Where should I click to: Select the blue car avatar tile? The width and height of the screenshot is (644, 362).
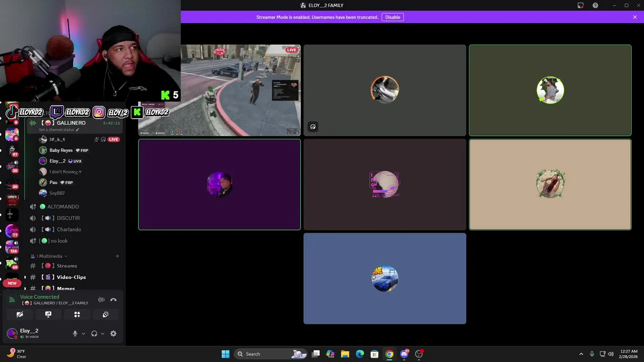click(385, 279)
